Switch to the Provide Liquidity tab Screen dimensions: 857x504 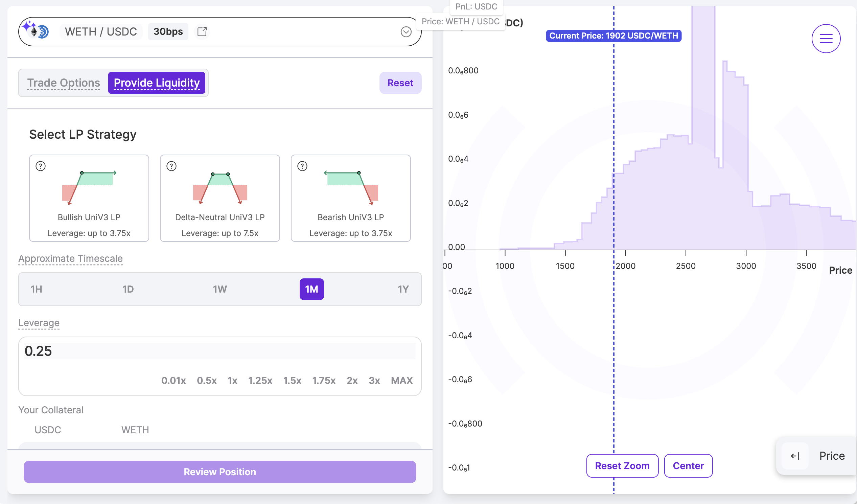coord(157,83)
